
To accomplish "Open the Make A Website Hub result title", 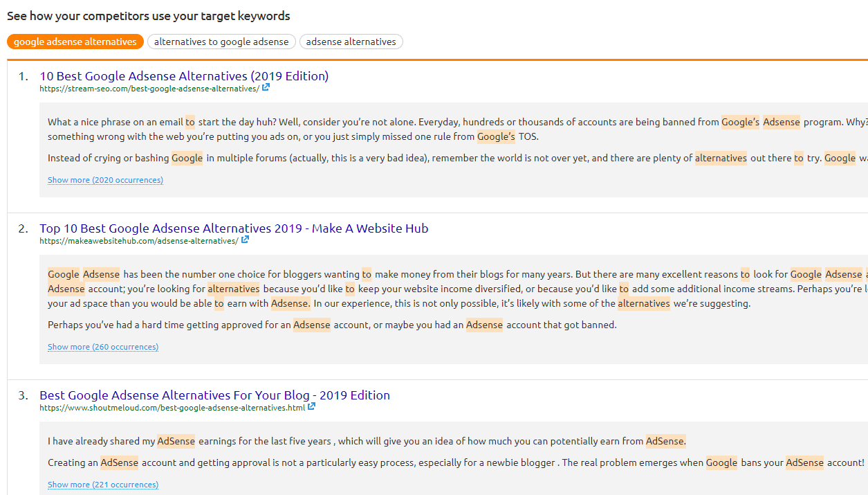I will [234, 228].
